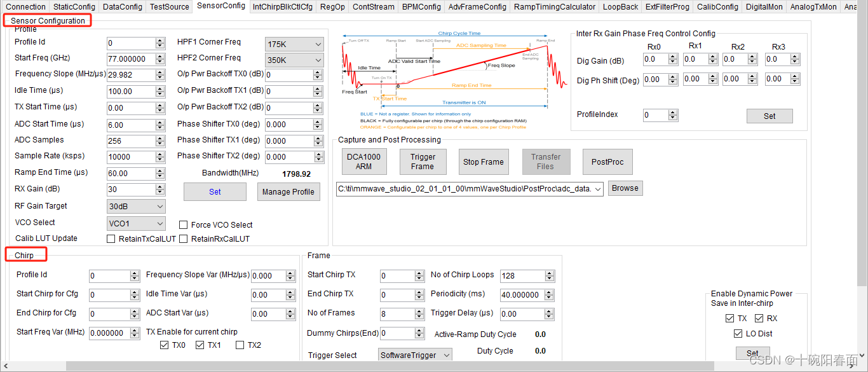The width and height of the screenshot is (868, 372).
Task: Open the HPF1 Corner Freq dropdown
Action: [294, 44]
